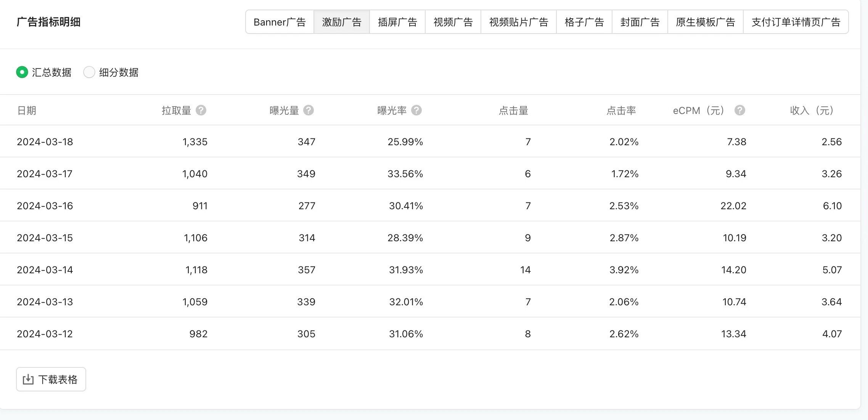
Task: Switch to the Banner广告 tab
Action: click(280, 22)
